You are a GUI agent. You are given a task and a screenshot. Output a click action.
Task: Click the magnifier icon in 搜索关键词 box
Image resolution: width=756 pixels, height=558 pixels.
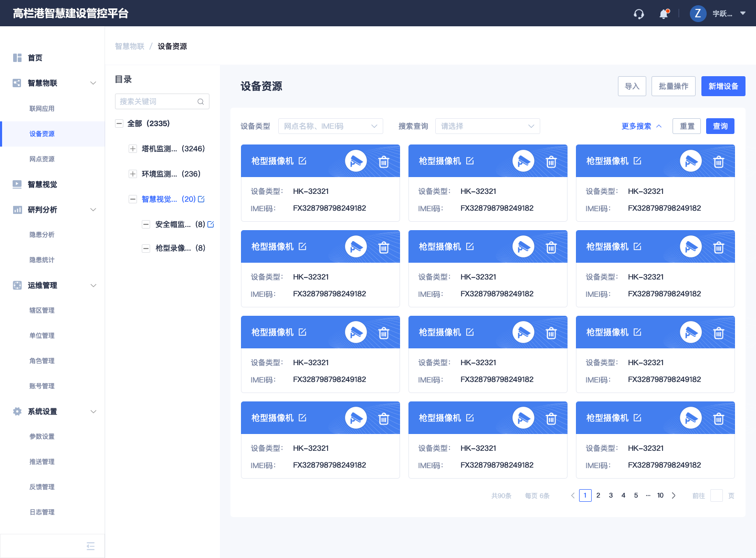tap(201, 101)
